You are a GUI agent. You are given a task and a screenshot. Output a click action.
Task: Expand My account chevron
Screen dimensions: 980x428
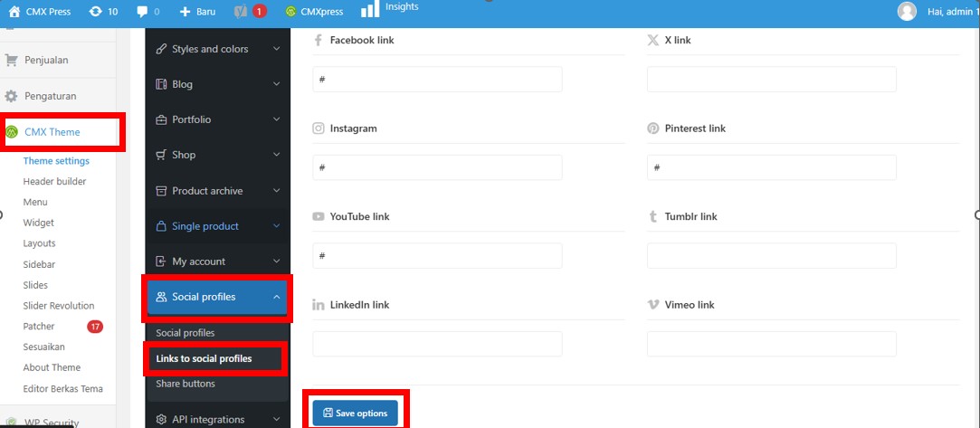coord(277,262)
